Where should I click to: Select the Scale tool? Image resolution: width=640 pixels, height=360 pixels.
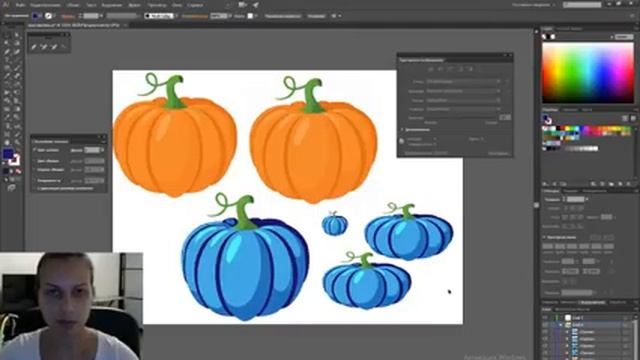pyautogui.click(x=17, y=84)
